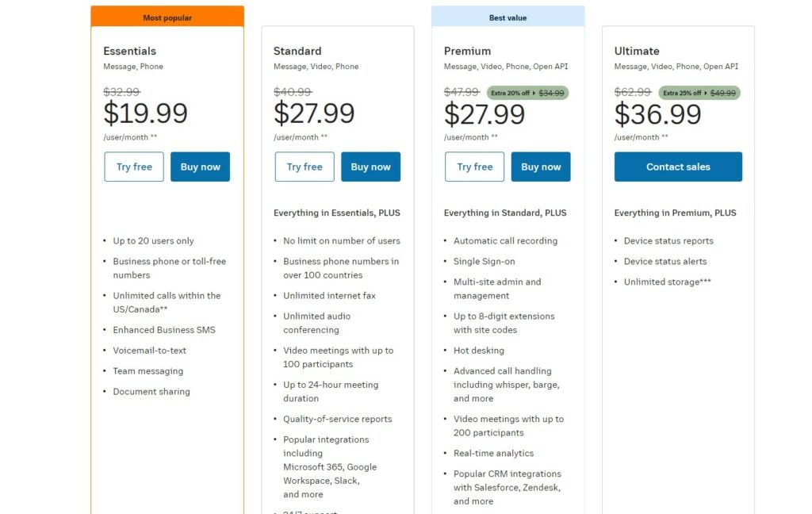The height and width of the screenshot is (514, 812).
Task: Click the Automatic call recording feature
Action: point(505,241)
